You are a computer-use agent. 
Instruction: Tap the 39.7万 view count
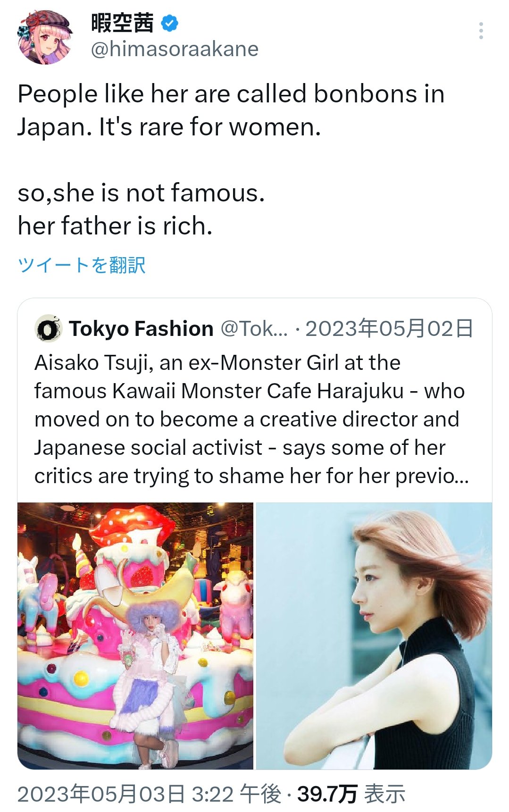(x=327, y=794)
